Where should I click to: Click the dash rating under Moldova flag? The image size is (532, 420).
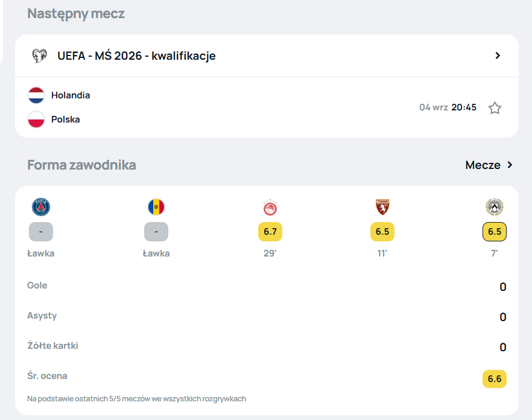pos(156,232)
